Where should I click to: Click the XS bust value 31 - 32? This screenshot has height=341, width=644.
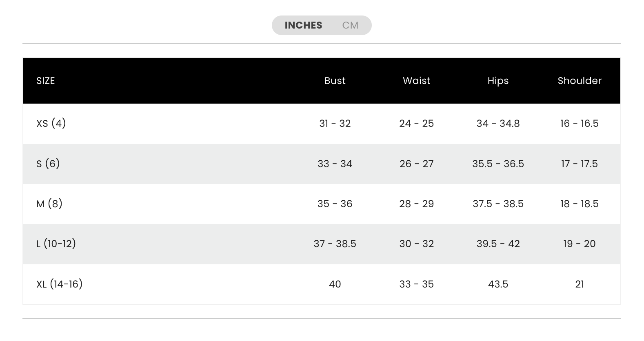click(335, 123)
